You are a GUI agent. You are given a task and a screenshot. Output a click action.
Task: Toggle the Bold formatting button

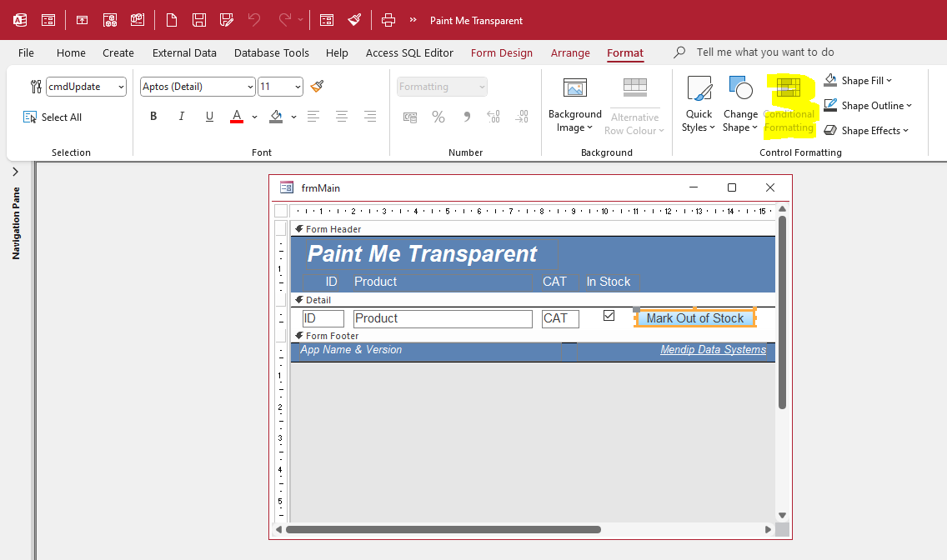[153, 117]
